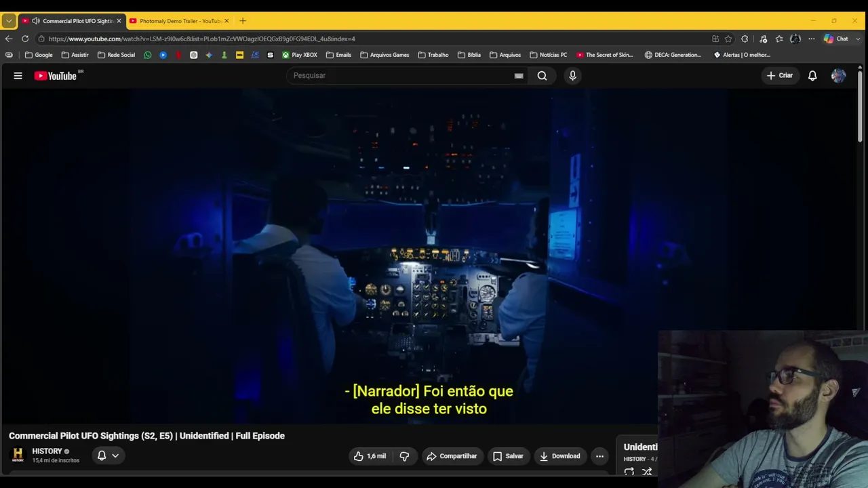Open the on-screen keyboard in search box
The height and width of the screenshot is (488, 868).
click(519, 76)
